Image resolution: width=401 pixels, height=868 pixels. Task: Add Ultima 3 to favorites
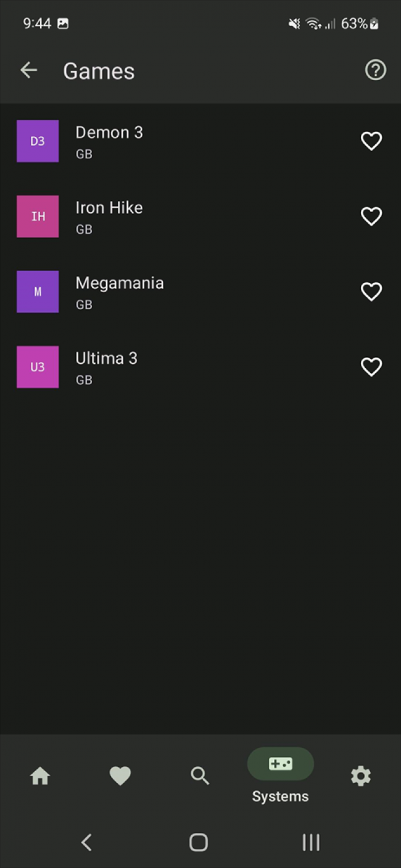click(371, 367)
